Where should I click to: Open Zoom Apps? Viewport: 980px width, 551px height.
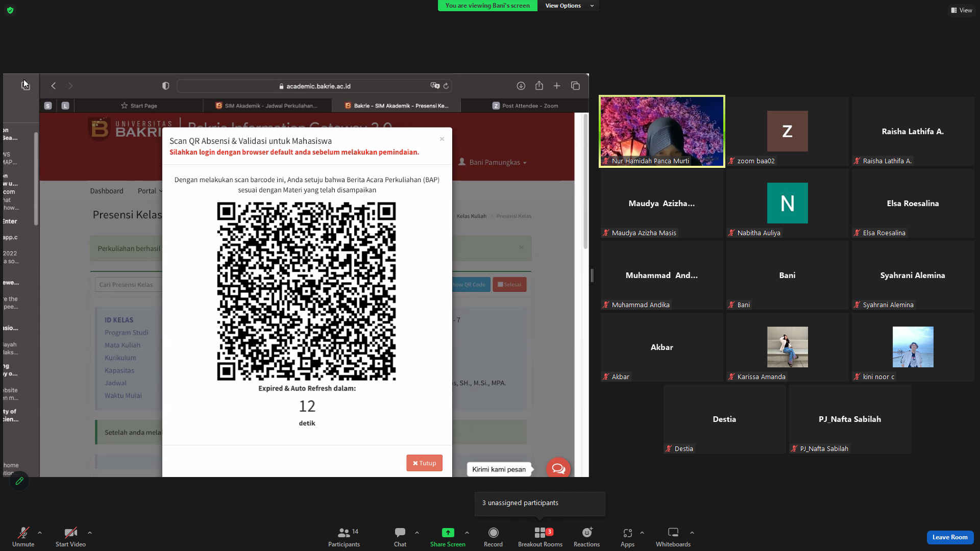pos(627,537)
